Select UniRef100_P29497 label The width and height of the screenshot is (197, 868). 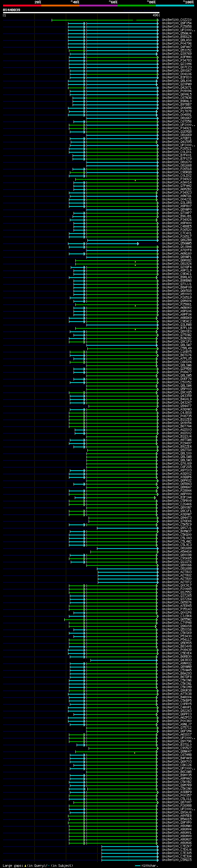tap(177, 443)
